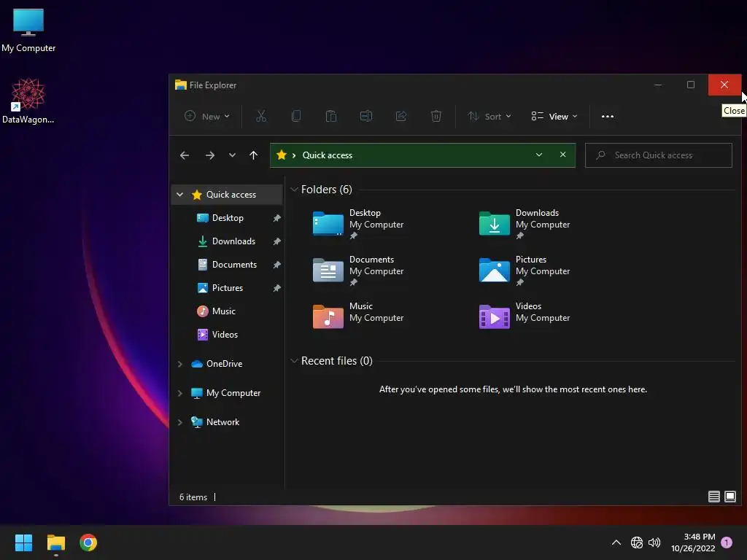Viewport: 747px width, 560px height.
Task: Select Videos in the navigation pane
Action: coord(225,335)
